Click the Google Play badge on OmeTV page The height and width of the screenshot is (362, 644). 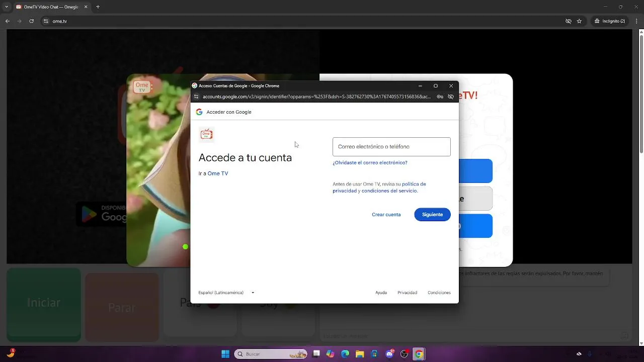(x=102, y=214)
